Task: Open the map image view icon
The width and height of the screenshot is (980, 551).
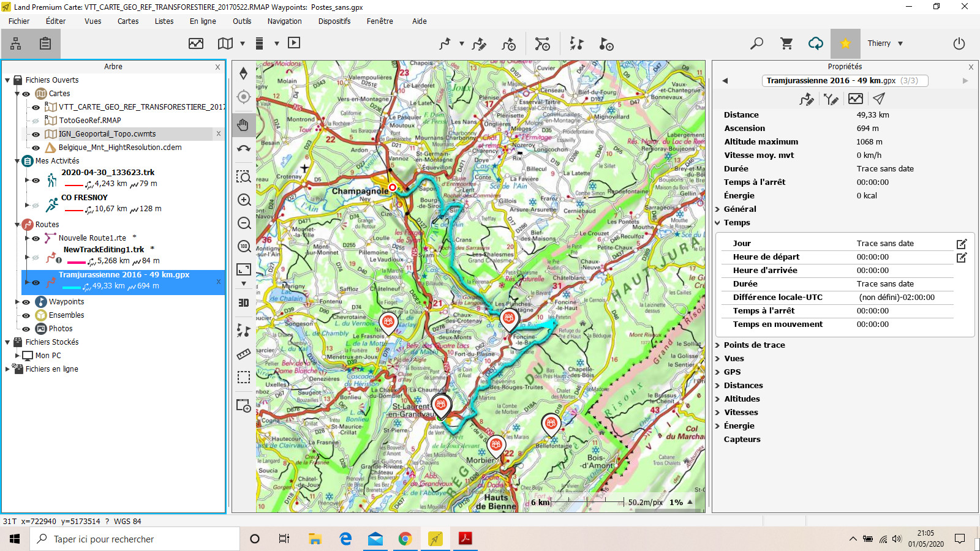Action: (x=196, y=43)
